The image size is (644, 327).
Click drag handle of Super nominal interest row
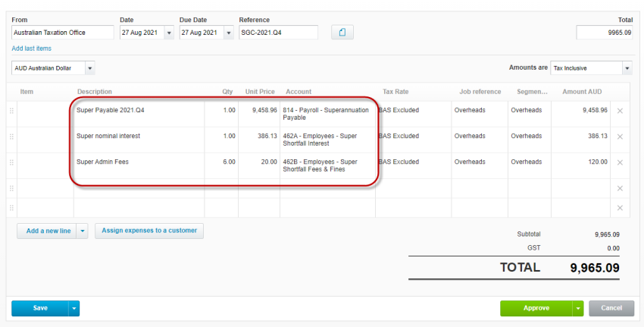point(11,137)
